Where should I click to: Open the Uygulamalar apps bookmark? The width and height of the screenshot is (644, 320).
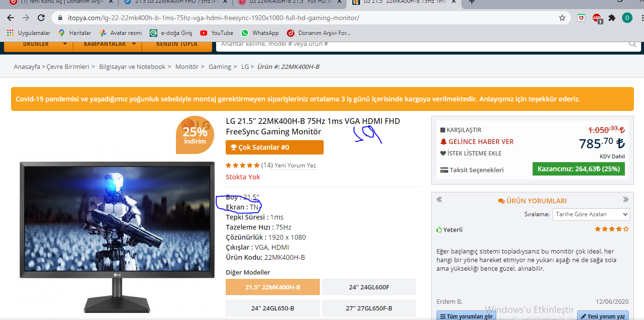(29, 33)
